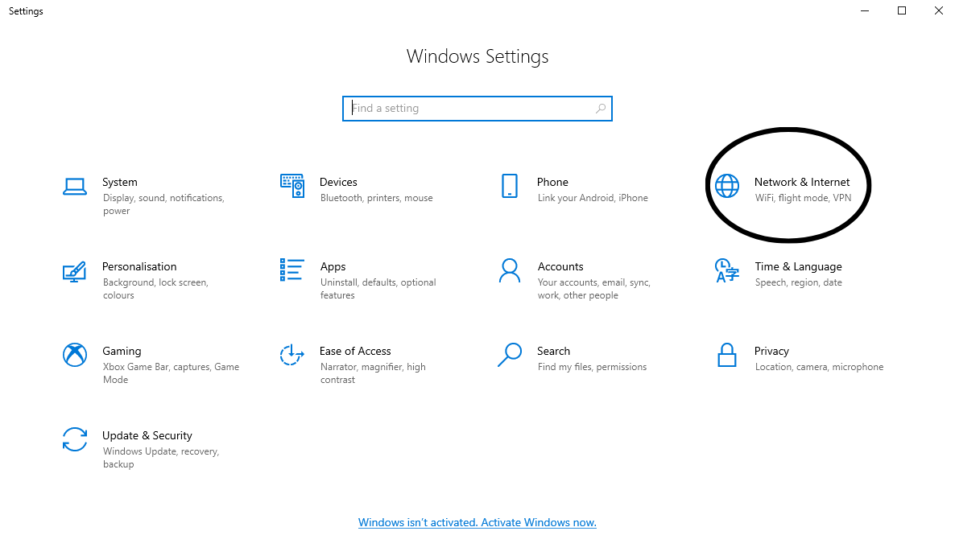
Task: Activate Windows via the activation link
Action: coord(477,522)
